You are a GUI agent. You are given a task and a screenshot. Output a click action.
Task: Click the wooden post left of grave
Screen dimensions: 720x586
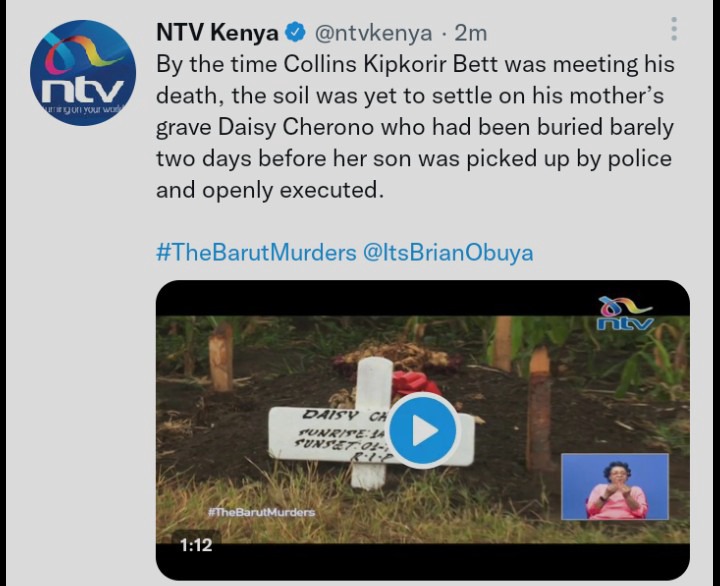[221, 356]
